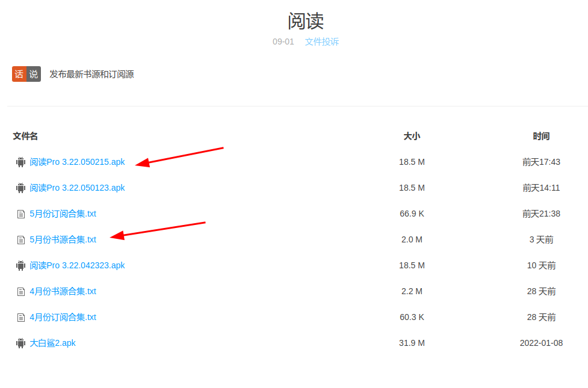Click document icon beside 5月份书源合集.txt
The width and height of the screenshot is (588, 388).
[21, 239]
